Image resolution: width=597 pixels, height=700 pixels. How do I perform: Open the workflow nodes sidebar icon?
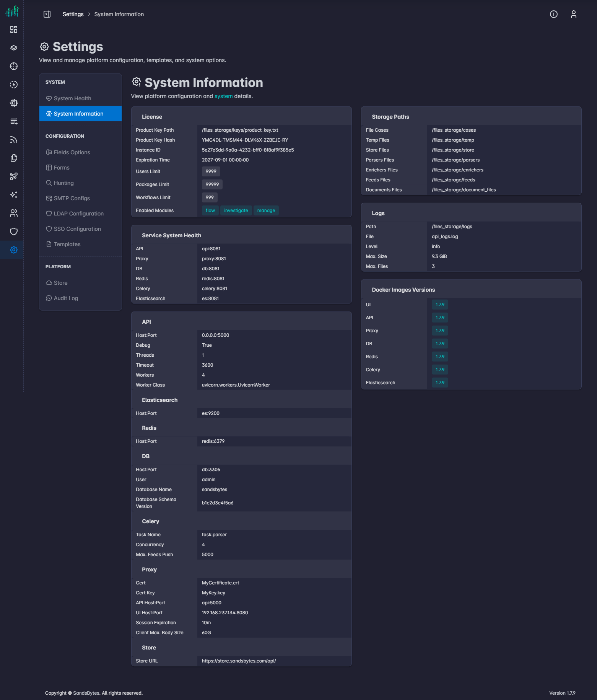pyautogui.click(x=14, y=176)
